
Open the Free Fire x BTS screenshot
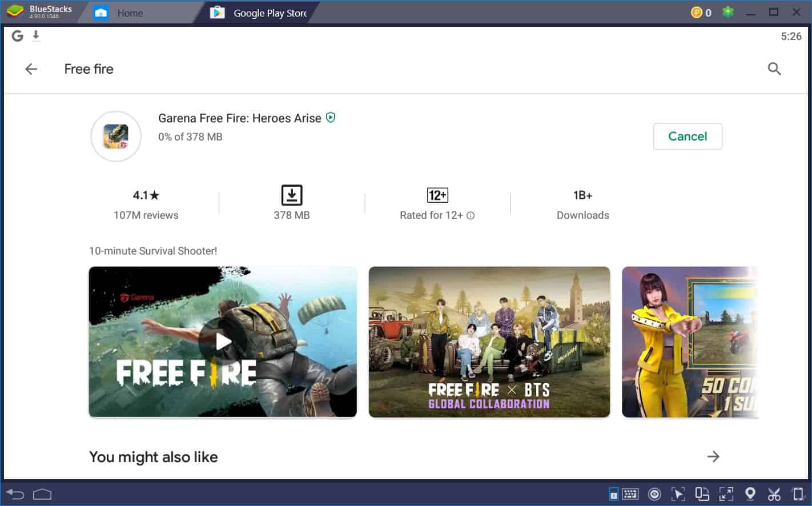coord(489,342)
